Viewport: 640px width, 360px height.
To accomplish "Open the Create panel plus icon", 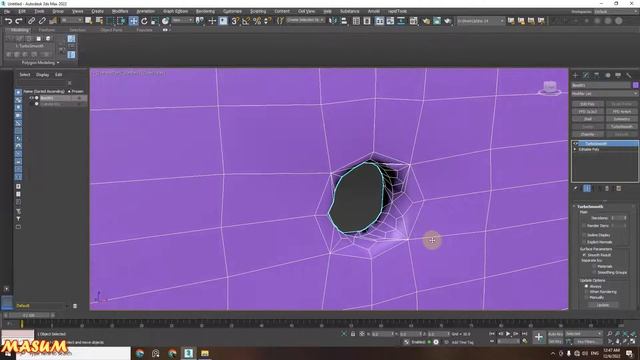I will [x=576, y=76].
